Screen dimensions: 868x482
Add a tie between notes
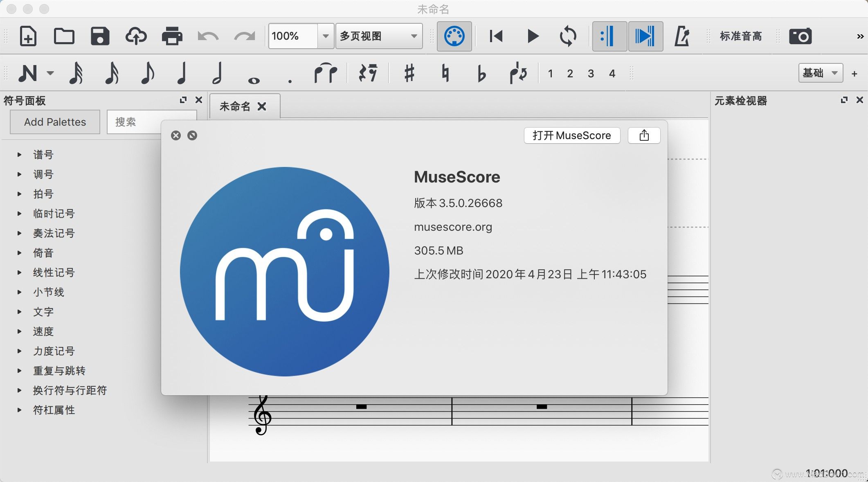pos(326,73)
